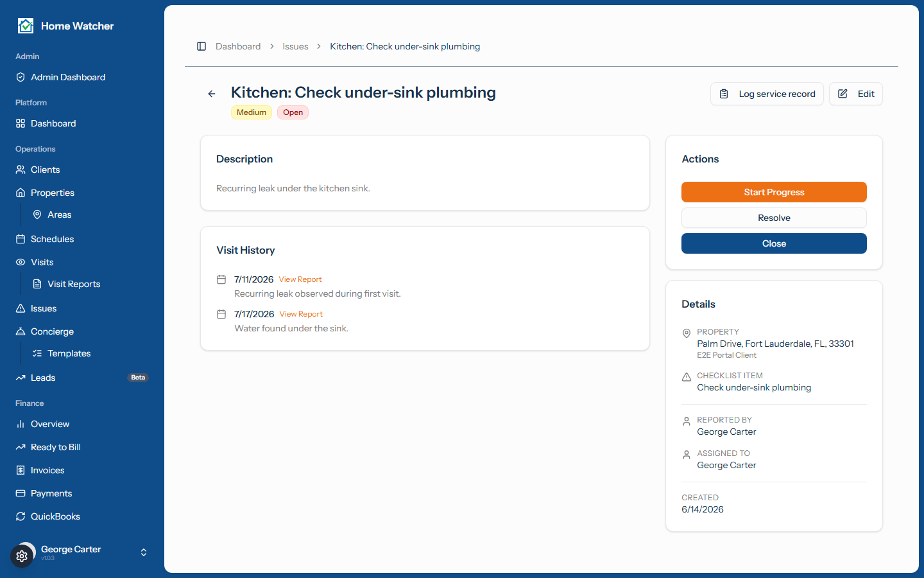Viewport: 924px width, 578px height.
Task: Open View Report for 7/17/2026 visit
Action: (x=301, y=314)
